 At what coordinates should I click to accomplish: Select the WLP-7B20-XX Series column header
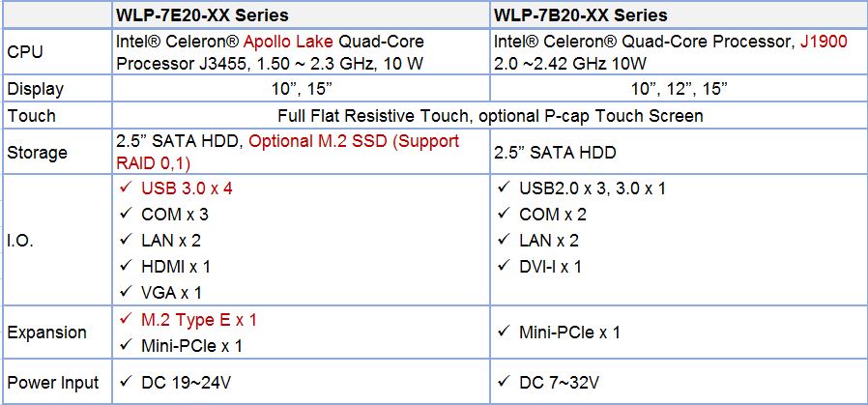pyautogui.click(x=580, y=15)
